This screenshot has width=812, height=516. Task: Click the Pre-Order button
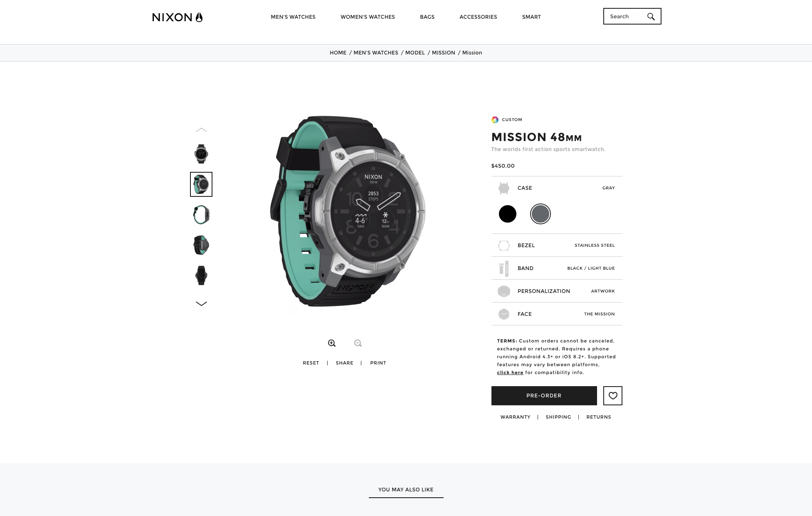tap(544, 396)
